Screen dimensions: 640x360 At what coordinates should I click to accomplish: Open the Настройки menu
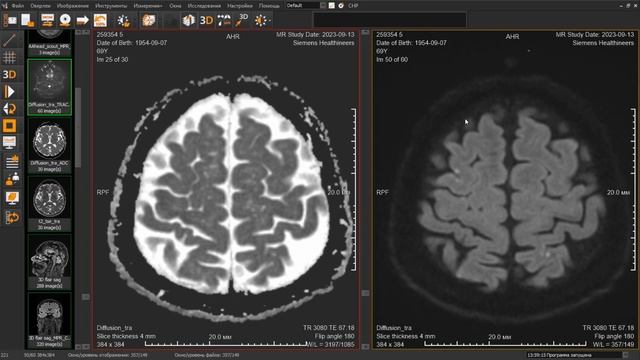[x=240, y=6]
